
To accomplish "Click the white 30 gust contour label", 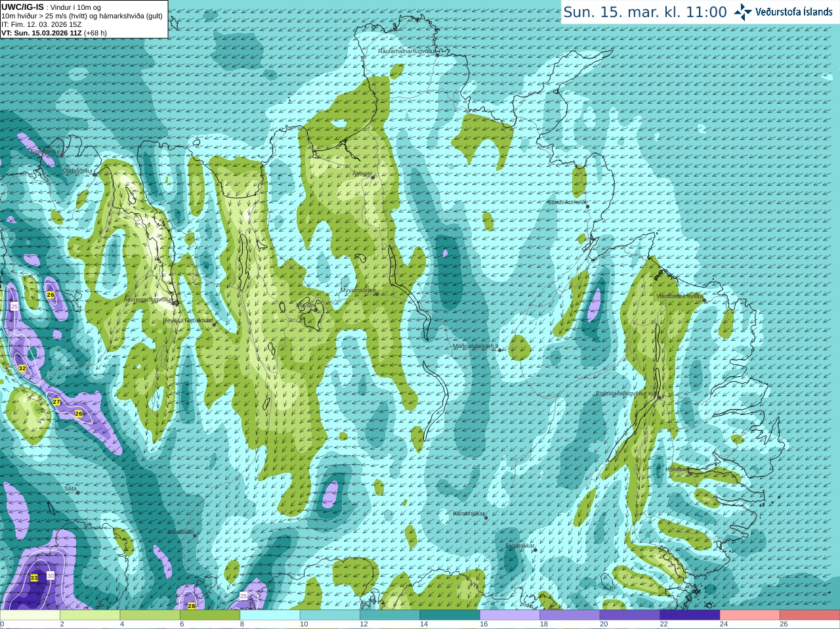I will pos(51,575).
